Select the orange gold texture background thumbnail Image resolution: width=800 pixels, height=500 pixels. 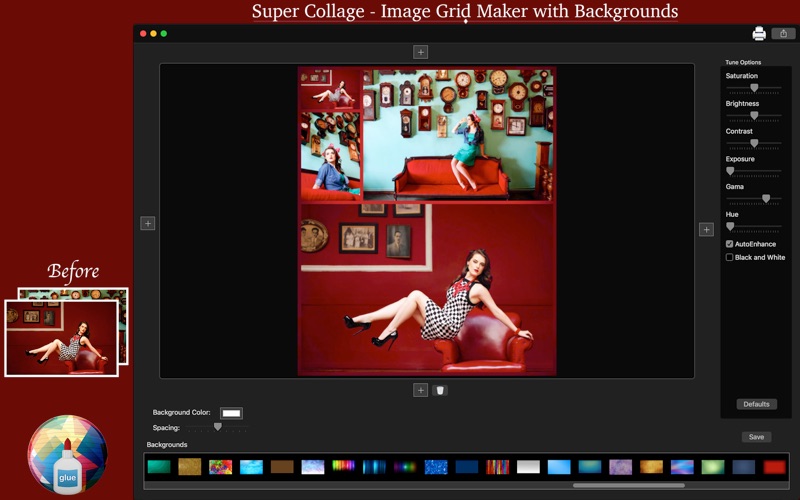[x=651, y=466]
